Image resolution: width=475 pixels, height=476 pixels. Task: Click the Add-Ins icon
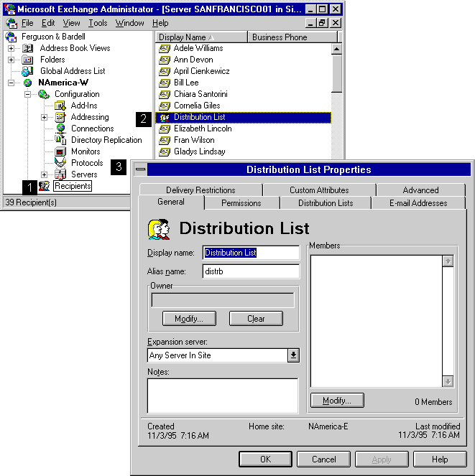(x=60, y=106)
